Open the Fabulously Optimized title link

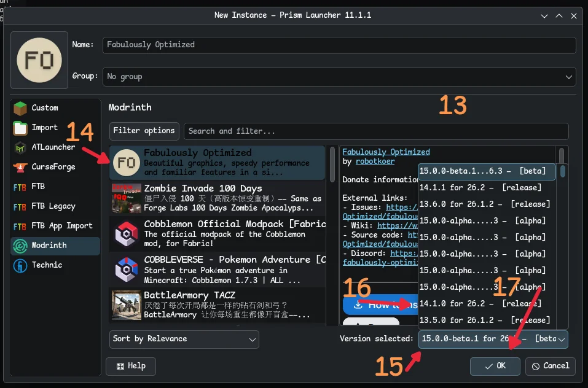click(x=386, y=152)
